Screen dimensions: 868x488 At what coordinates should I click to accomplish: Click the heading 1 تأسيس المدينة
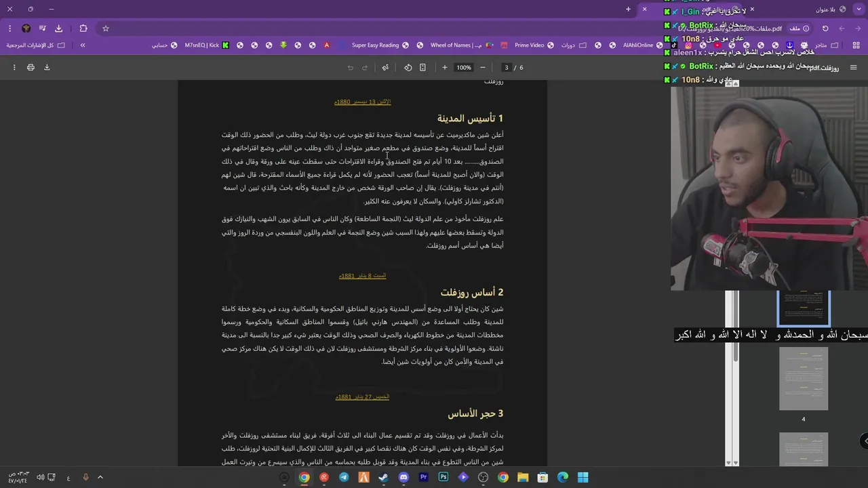[470, 119]
